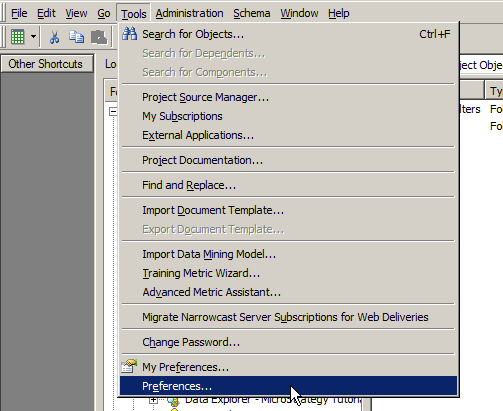The width and height of the screenshot is (503, 411).
Task: Click the Other Shortcuts button
Action: [47, 64]
